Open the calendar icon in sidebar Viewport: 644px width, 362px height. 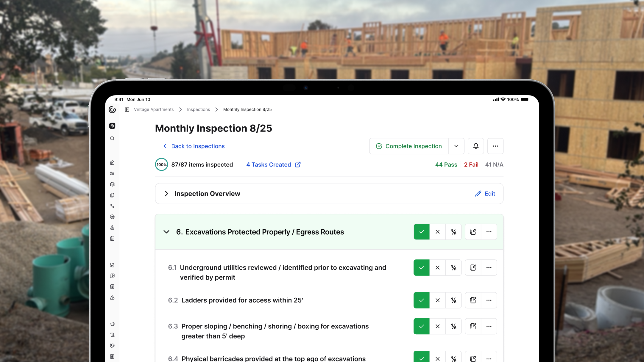pyautogui.click(x=112, y=239)
